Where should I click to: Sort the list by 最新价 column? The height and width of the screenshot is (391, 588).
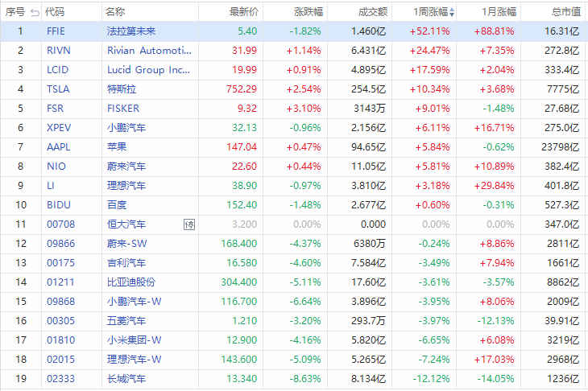click(244, 12)
